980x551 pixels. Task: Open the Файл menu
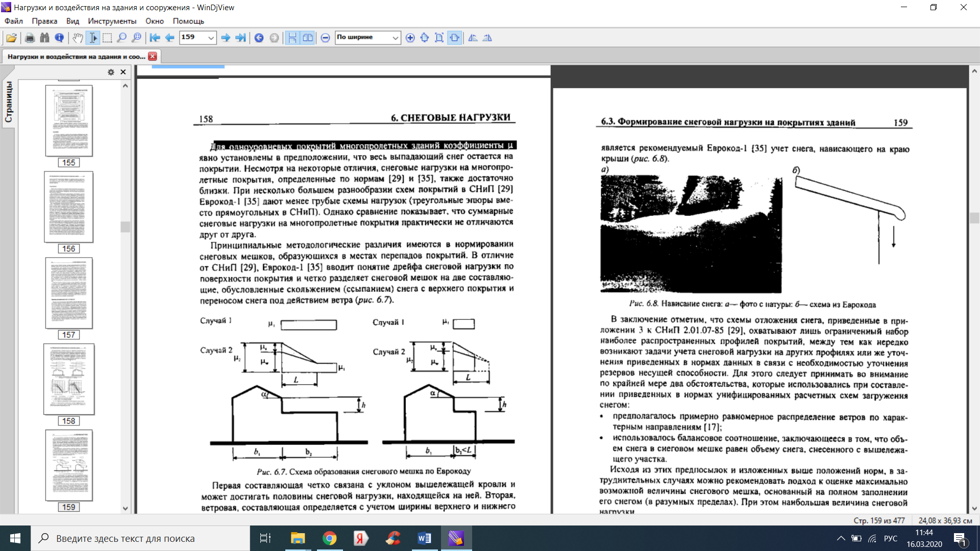point(14,21)
